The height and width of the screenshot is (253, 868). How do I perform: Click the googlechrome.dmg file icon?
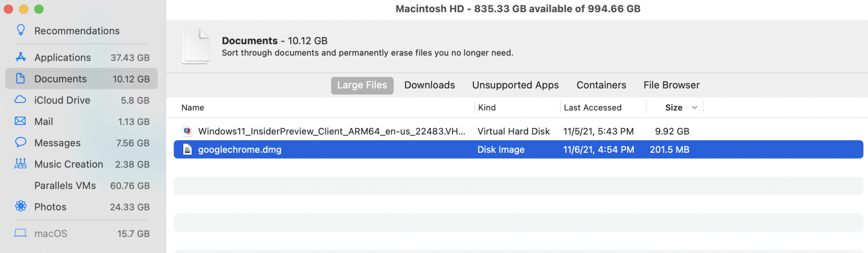(187, 150)
